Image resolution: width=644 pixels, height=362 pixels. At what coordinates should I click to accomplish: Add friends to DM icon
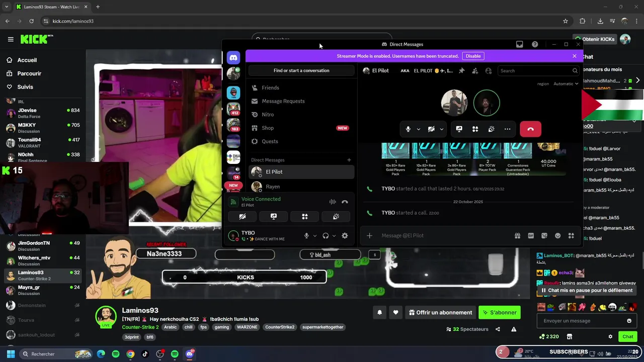pos(475,71)
